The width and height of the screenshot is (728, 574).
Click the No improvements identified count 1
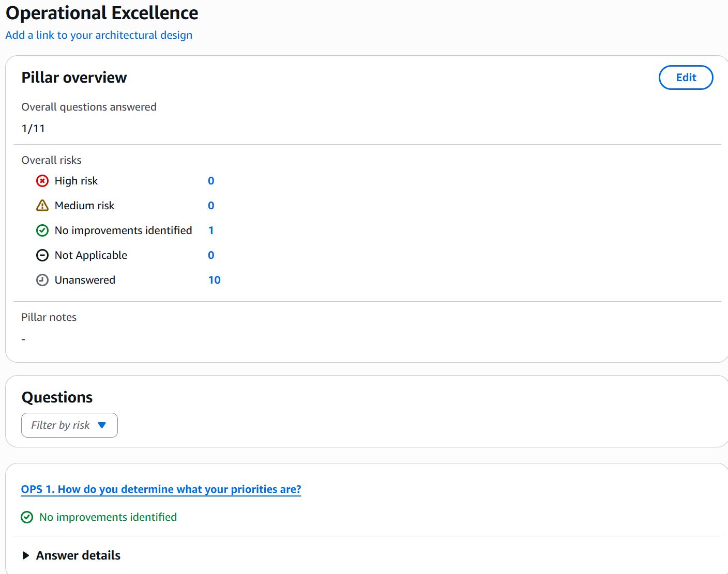pyautogui.click(x=211, y=230)
